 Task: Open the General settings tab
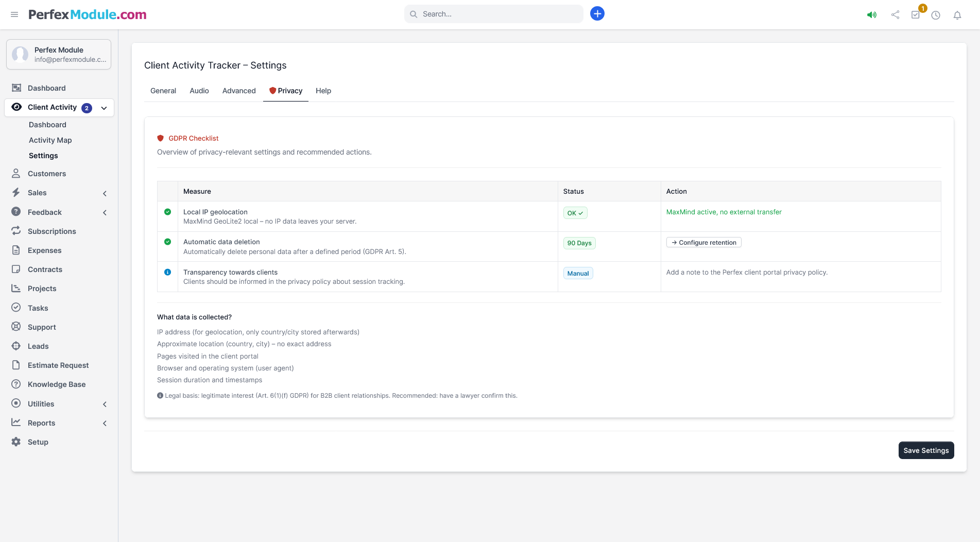(163, 91)
